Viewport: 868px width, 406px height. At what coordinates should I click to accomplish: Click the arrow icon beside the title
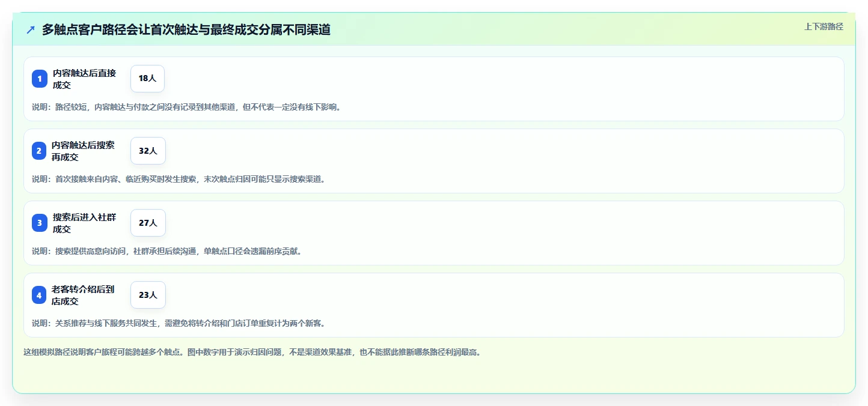31,29
